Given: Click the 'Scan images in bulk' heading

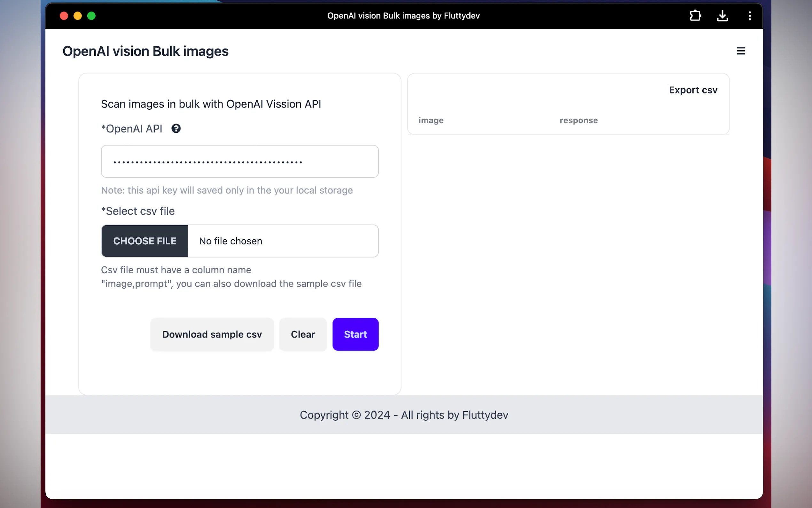Looking at the screenshot, I should pos(211,104).
